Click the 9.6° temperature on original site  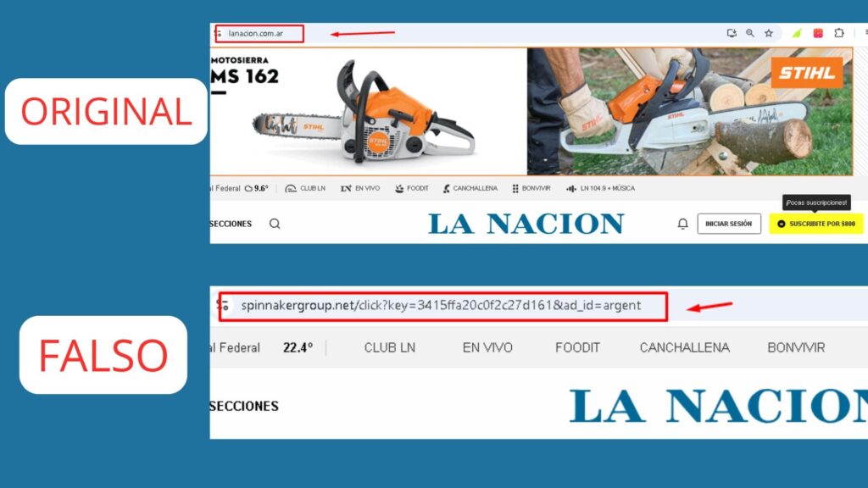click(261, 189)
